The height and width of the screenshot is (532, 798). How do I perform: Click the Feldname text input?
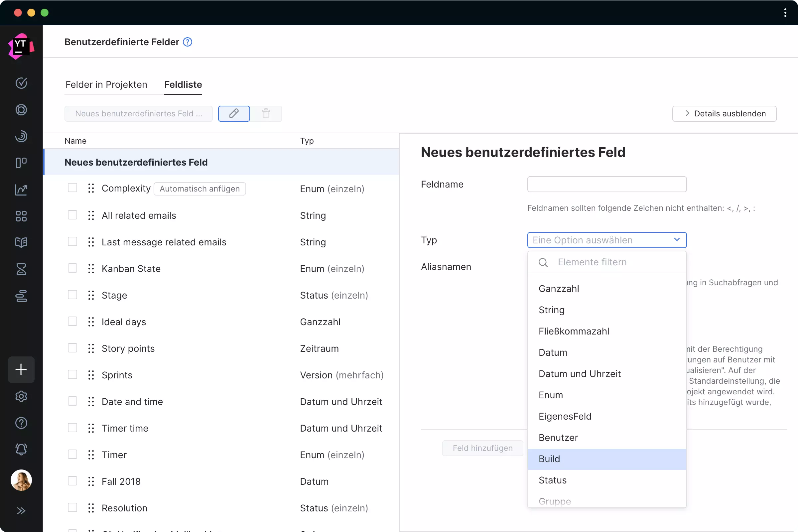(x=606, y=184)
